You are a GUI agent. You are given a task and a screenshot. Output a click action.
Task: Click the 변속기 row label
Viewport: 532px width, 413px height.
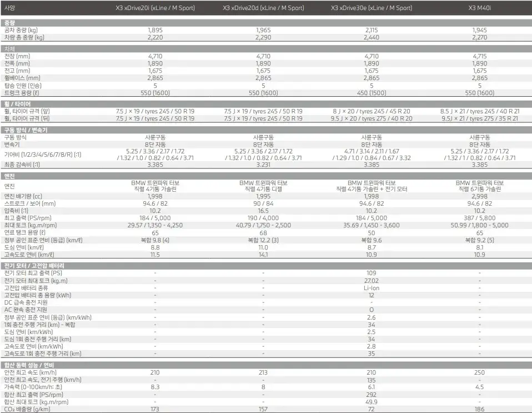coord(12,145)
